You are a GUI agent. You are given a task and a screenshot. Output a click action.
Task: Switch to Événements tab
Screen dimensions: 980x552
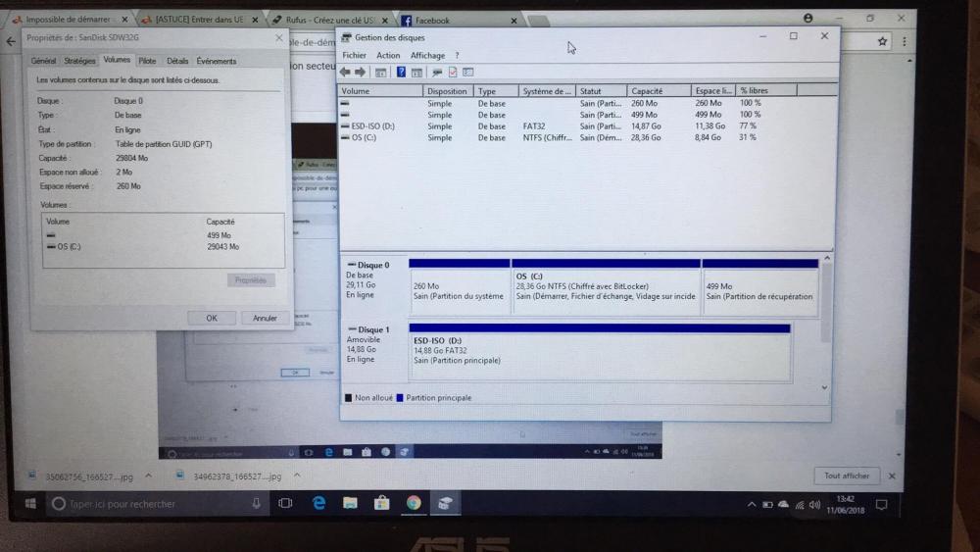click(217, 61)
